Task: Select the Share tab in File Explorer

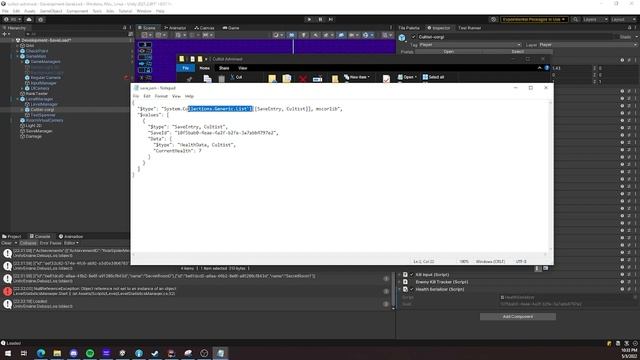Action: coord(224,68)
